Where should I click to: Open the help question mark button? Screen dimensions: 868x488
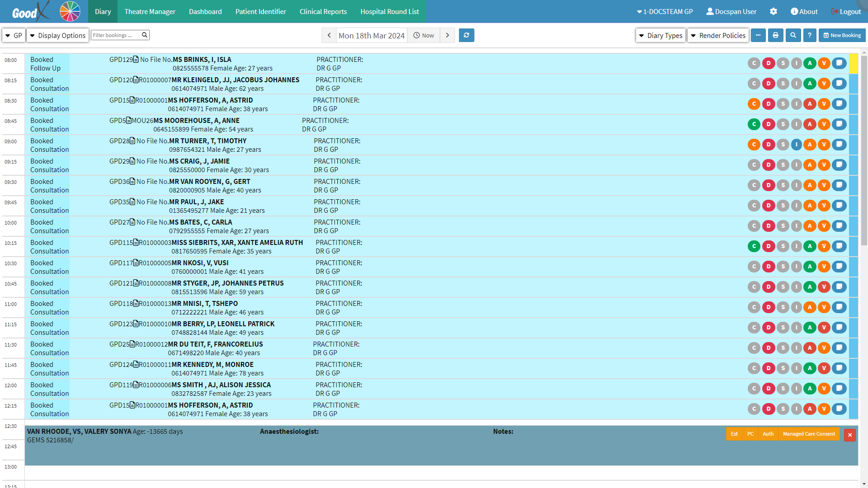pyautogui.click(x=810, y=35)
